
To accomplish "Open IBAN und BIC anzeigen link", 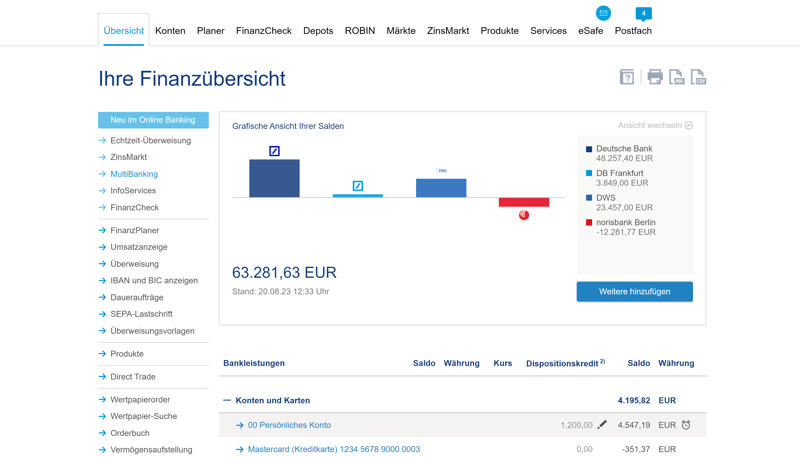I will [154, 281].
